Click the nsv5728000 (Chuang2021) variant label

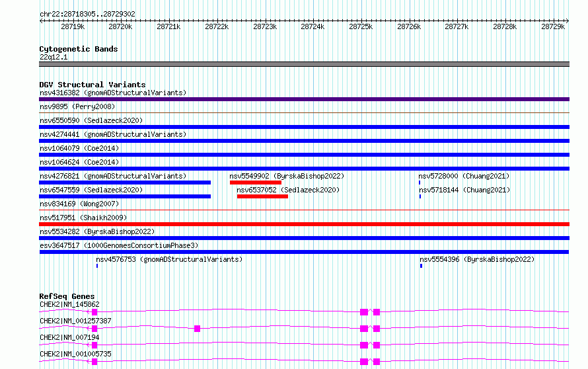pyautogui.click(x=464, y=176)
